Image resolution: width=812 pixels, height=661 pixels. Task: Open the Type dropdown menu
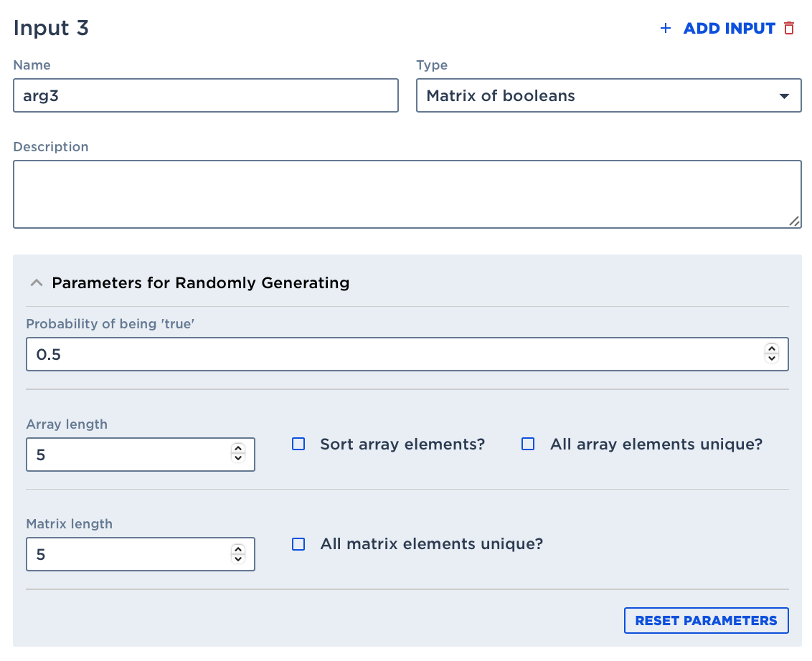[608, 96]
